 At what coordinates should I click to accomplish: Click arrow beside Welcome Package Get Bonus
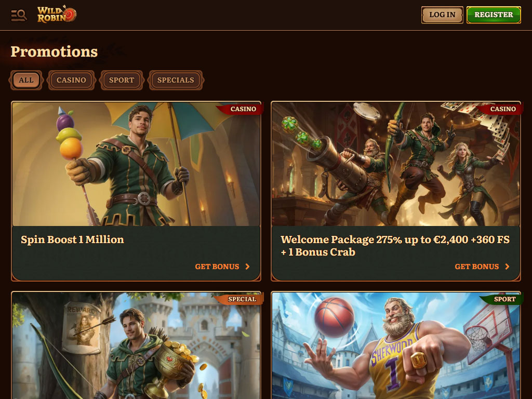point(507,267)
